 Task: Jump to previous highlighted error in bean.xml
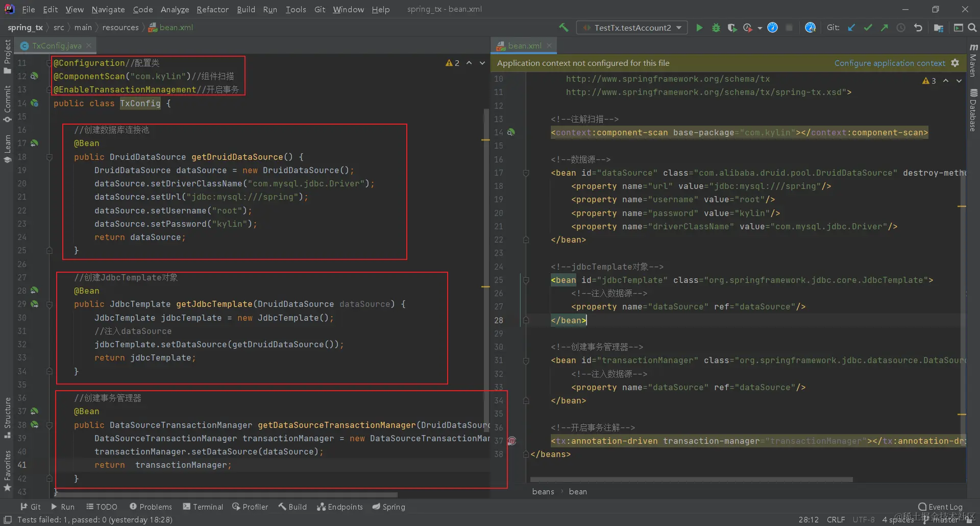pos(946,81)
